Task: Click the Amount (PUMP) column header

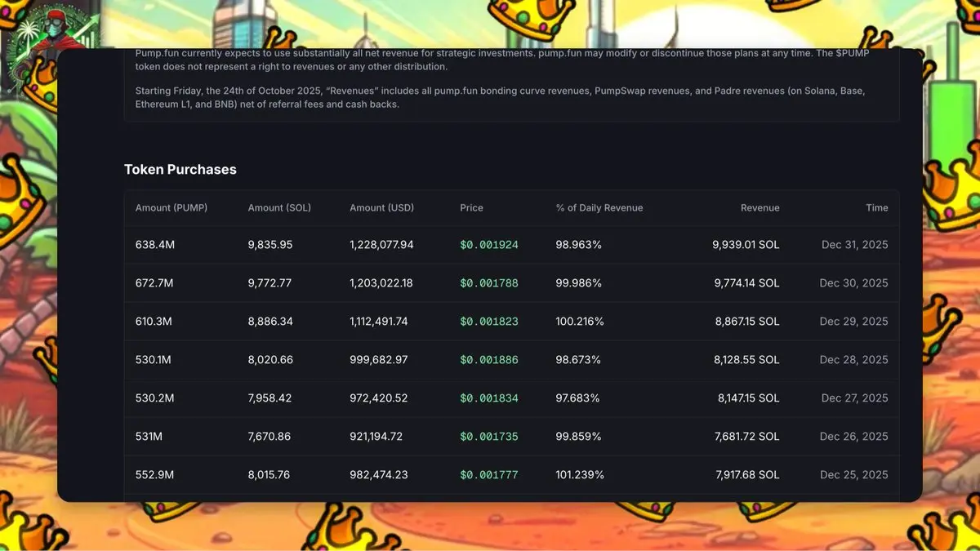Action: (171, 208)
